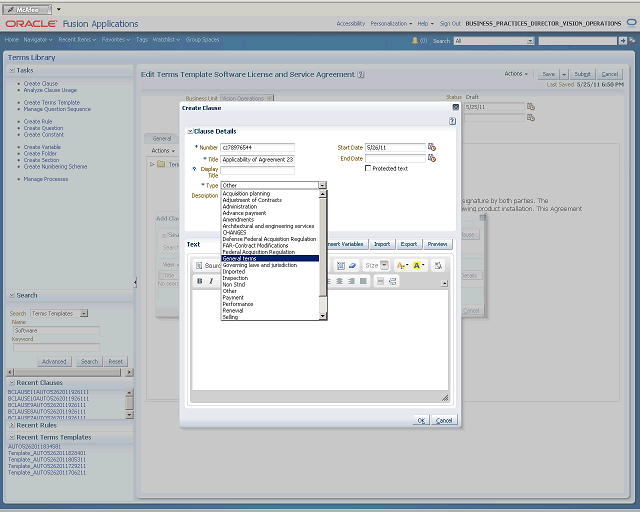
Task: Click the Italic formatting icon
Action: [x=211, y=281]
